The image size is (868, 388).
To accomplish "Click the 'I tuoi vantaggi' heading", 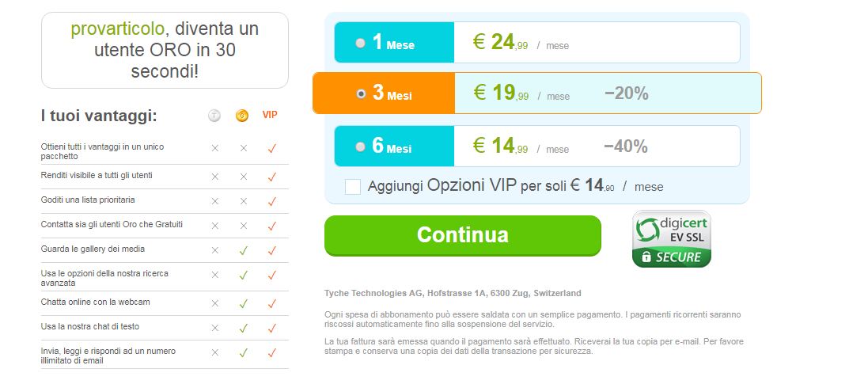I will click(99, 116).
